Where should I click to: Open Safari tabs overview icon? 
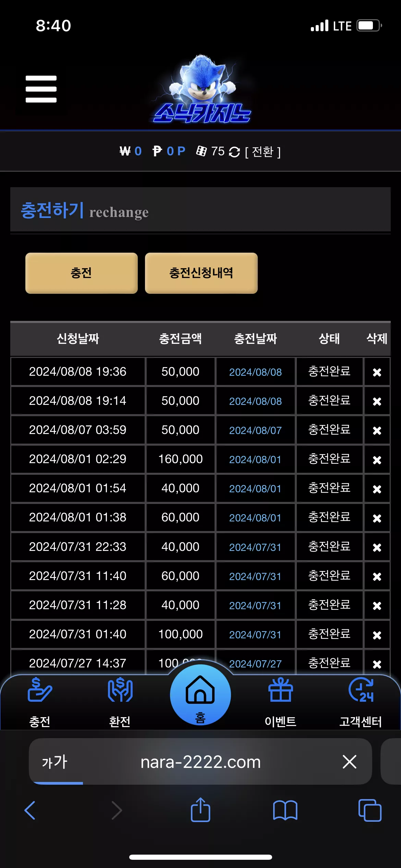click(x=370, y=810)
